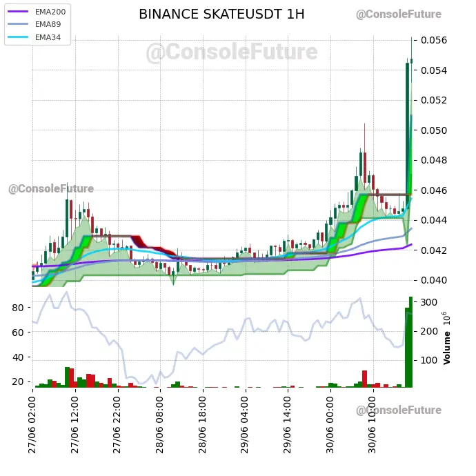Click the 0.048 price axis label

coord(434,160)
